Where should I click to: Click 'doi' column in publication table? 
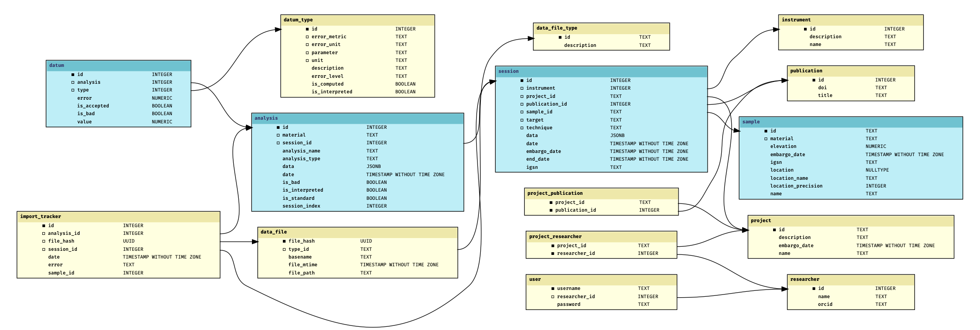point(823,88)
